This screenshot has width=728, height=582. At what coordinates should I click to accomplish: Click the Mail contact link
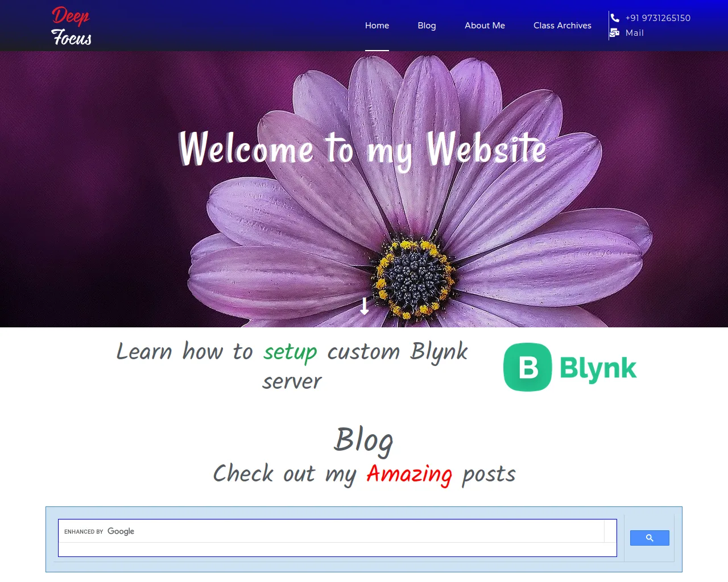point(635,33)
